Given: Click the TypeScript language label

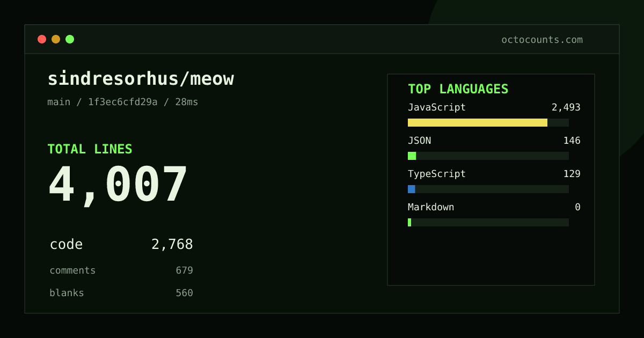Looking at the screenshot, I should 437,174.
